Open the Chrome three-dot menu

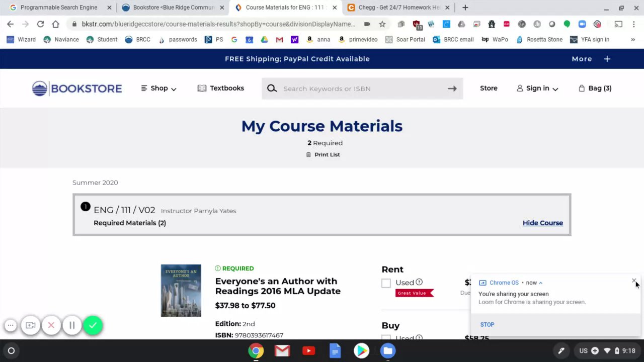[633, 24]
